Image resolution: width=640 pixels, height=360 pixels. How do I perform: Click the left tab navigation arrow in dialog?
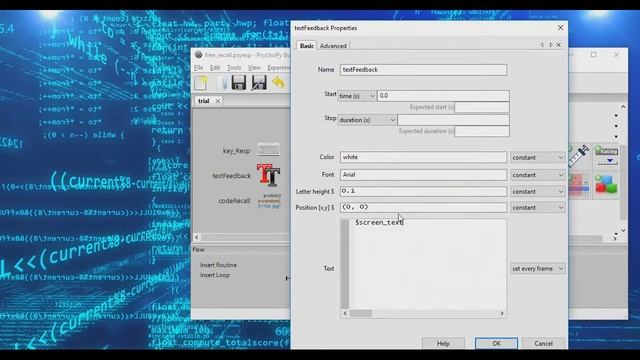(x=542, y=45)
